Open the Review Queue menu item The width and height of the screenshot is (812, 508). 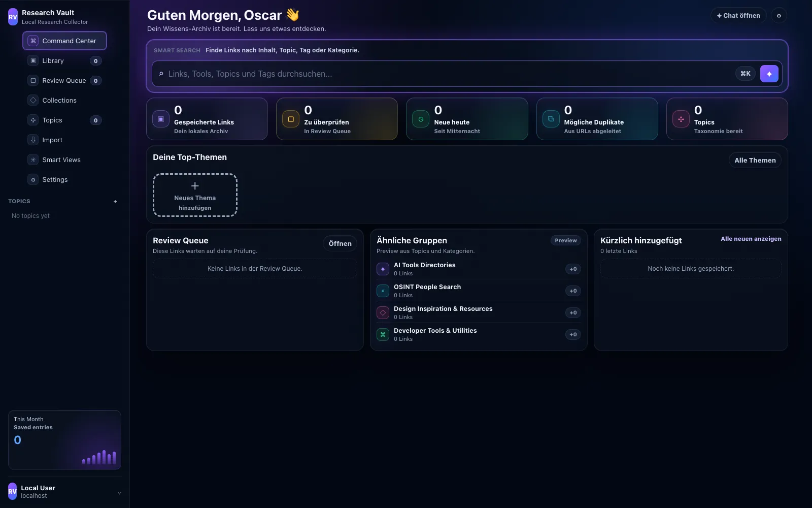(64, 80)
